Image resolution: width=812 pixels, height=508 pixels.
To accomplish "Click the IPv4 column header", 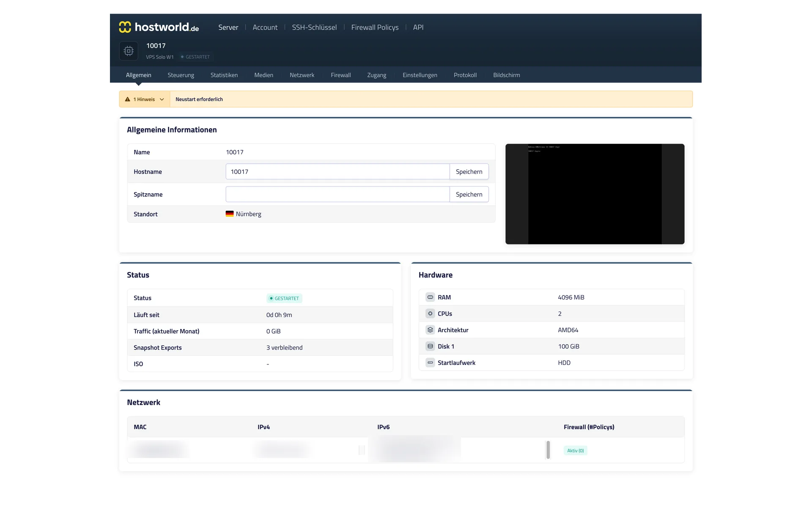I will coord(263,427).
